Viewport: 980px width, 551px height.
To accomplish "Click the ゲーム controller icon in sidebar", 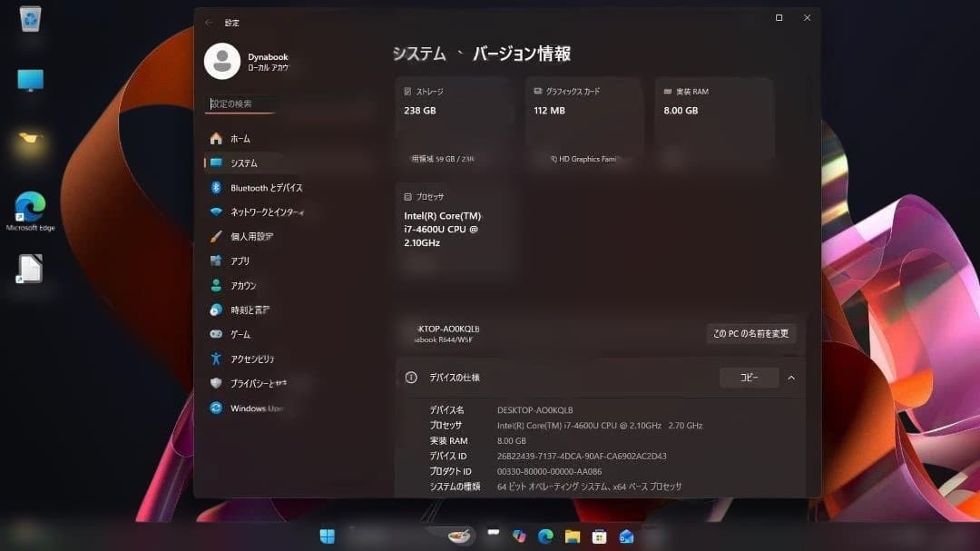I will tap(218, 334).
